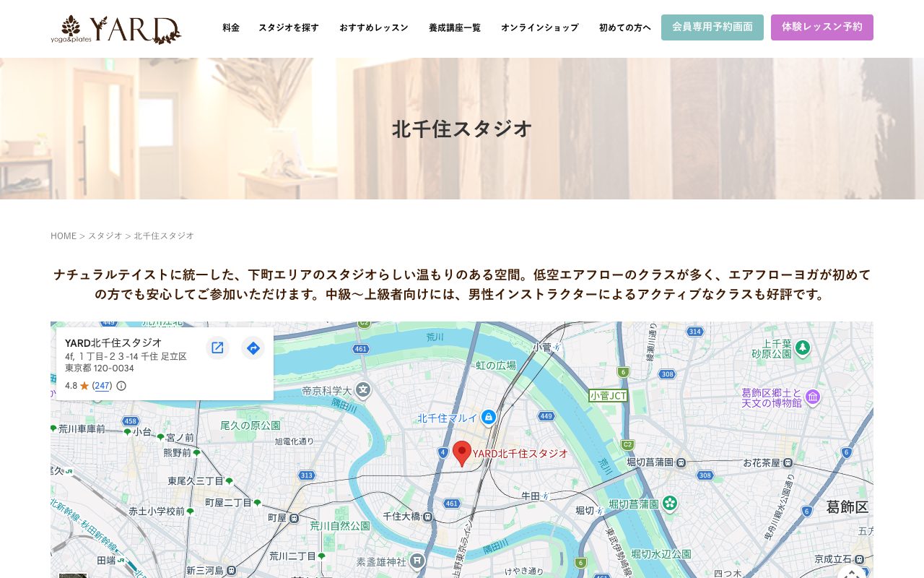Click the 堀切菖蒲園 garden marker
This screenshot has height=578, width=924.
[x=670, y=503]
